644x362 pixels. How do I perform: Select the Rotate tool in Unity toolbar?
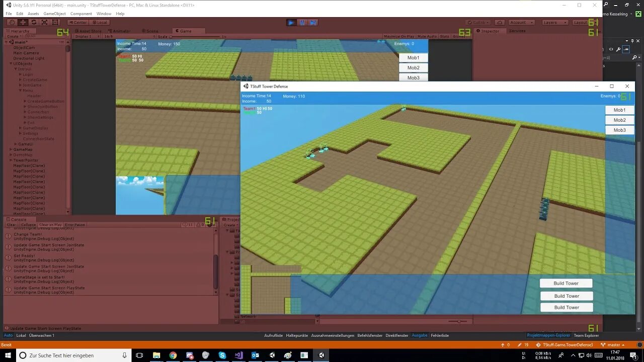click(34, 22)
